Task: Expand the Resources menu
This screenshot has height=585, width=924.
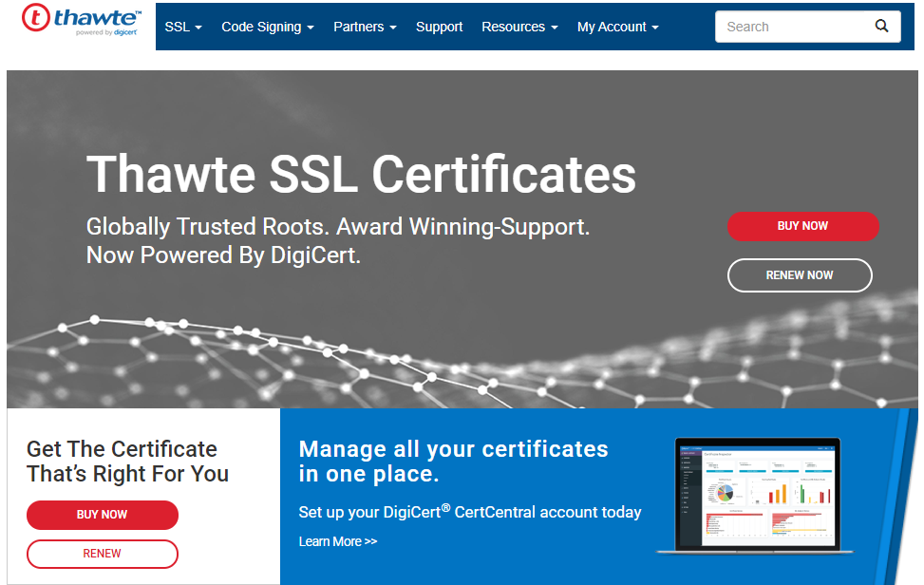Action: 519,27
